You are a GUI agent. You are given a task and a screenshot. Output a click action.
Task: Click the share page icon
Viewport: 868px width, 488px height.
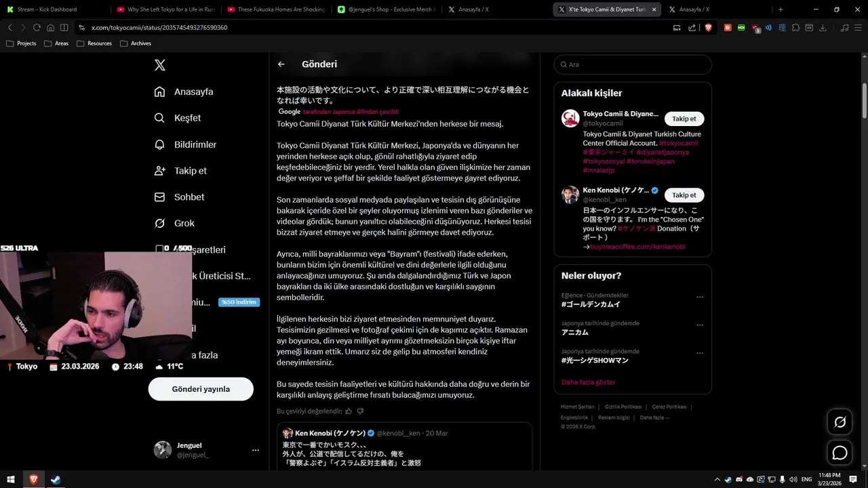[692, 28]
